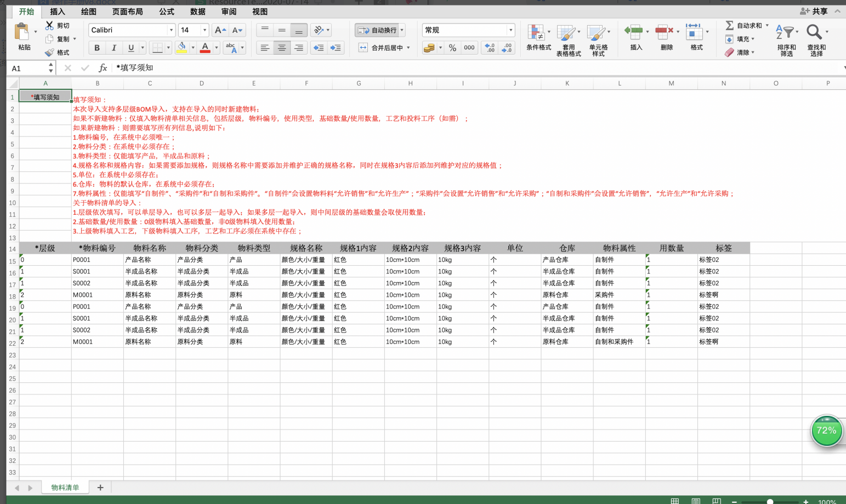Toggle bold formatting
Image resolution: width=846 pixels, height=504 pixels.
tap(97, 48)
